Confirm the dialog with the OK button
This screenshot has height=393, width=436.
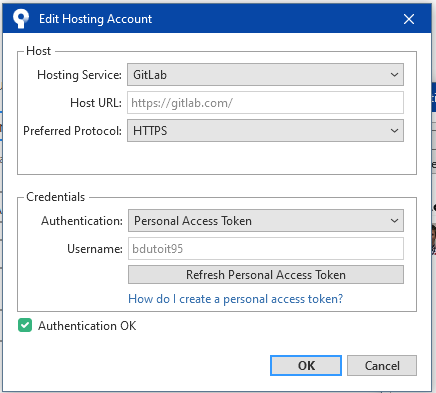[x=306, y=366]
